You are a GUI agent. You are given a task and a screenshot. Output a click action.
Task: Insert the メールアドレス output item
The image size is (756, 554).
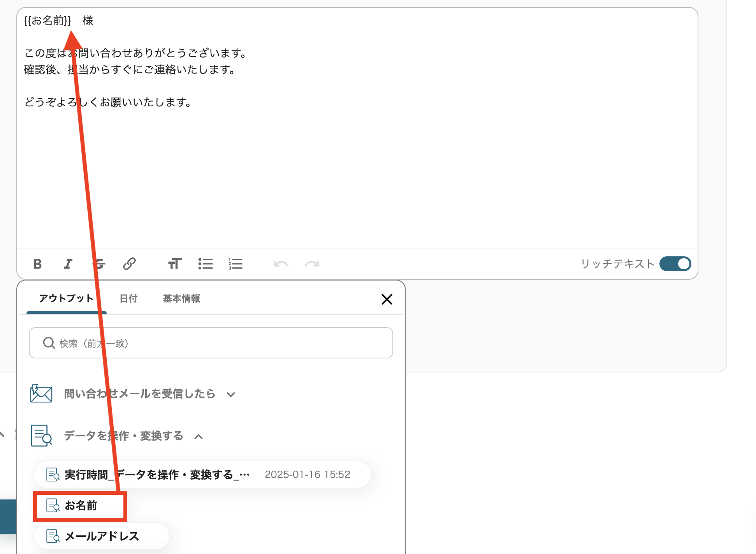(101, 536)
